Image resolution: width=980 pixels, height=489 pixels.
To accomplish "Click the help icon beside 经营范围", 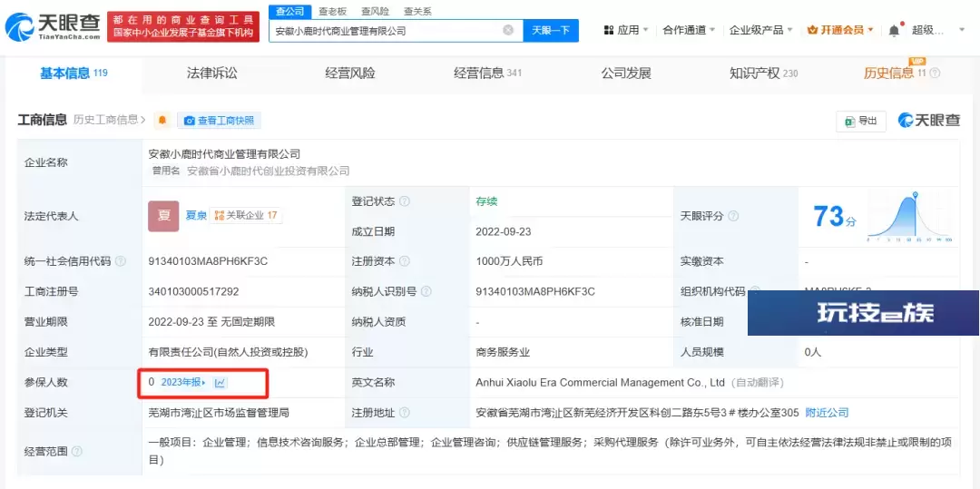I will [77, 452].
